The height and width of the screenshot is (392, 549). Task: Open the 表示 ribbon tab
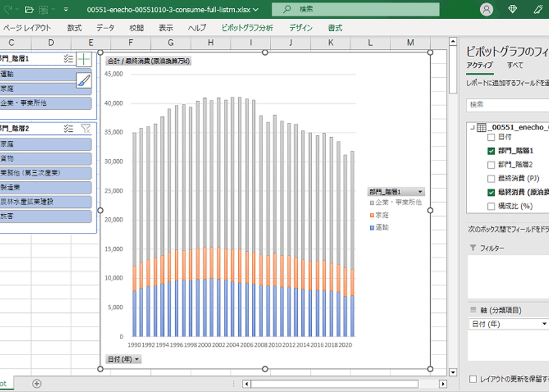tap(166, 28)
